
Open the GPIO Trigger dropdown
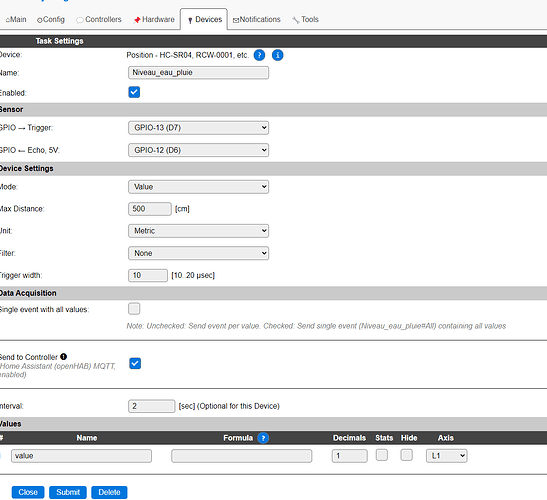(x=198, y=128)
